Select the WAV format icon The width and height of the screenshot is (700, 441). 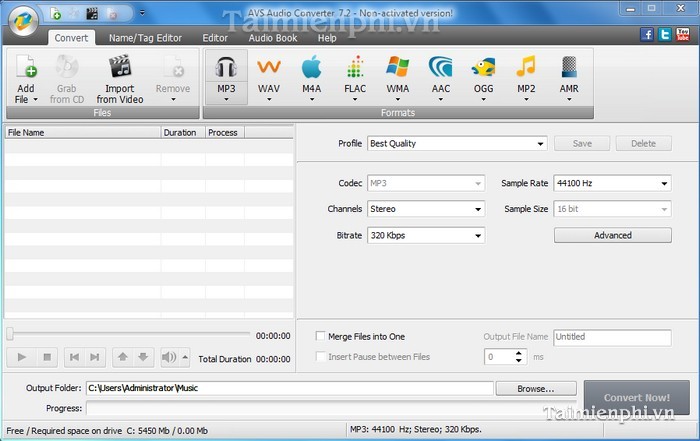[269, 67]
